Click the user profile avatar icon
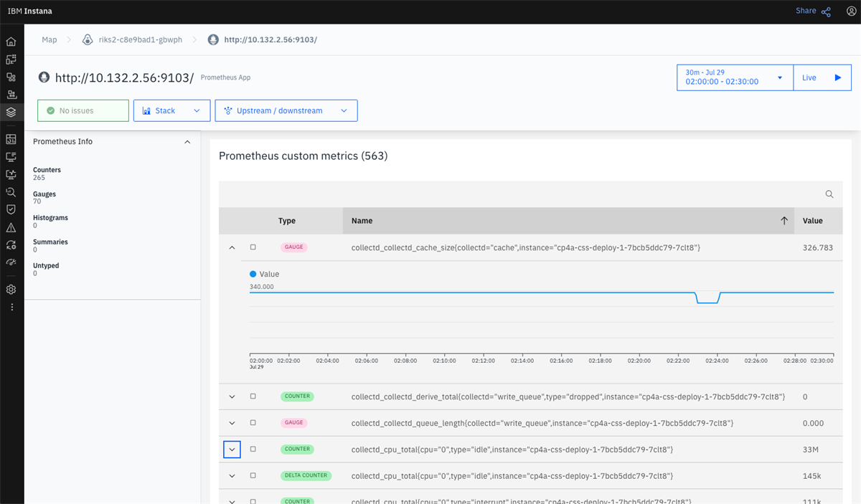Image resolution: width=861 pixels, height=504 pixels. (x=850, y=11)
